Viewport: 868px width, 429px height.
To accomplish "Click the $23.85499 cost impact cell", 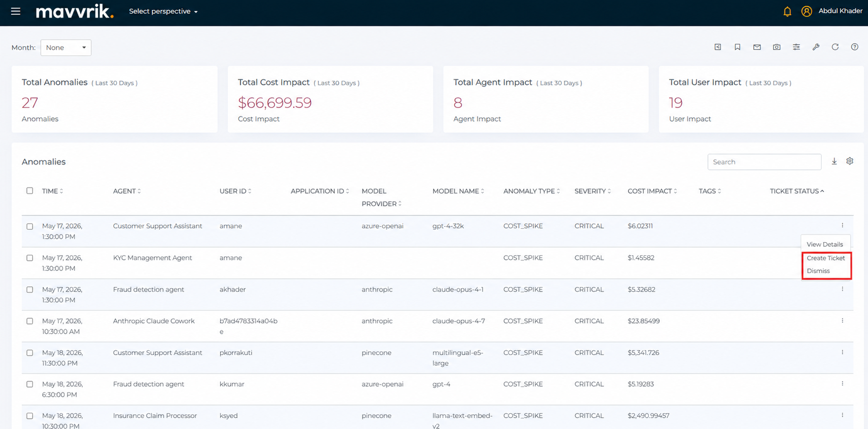I will click(x=644, y=321).
